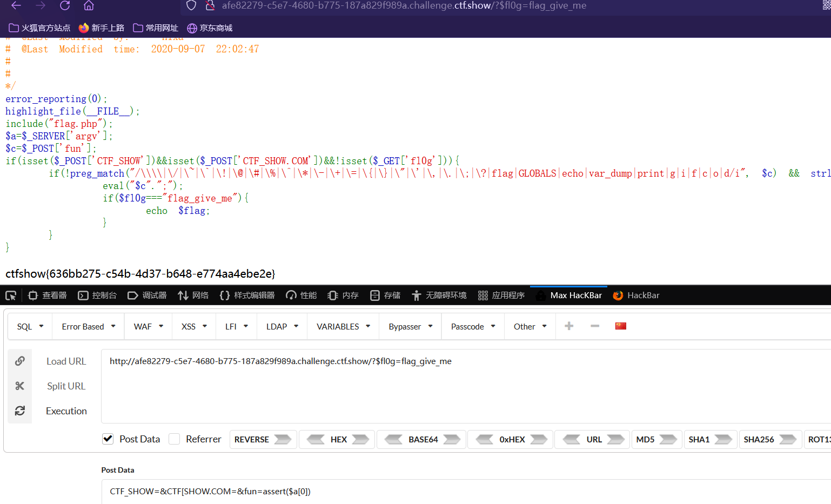The width and height of the screenshot is (831, 504).
Task: Enable the Referrer checkbox
Action: point(174,439)
